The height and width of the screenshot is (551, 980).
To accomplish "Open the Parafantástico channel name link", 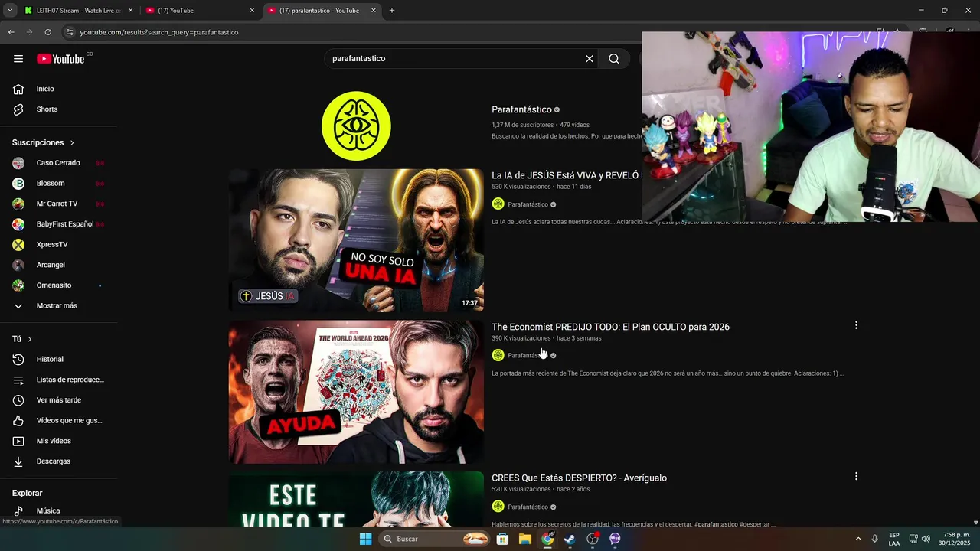I will click(x=521, y=109).
